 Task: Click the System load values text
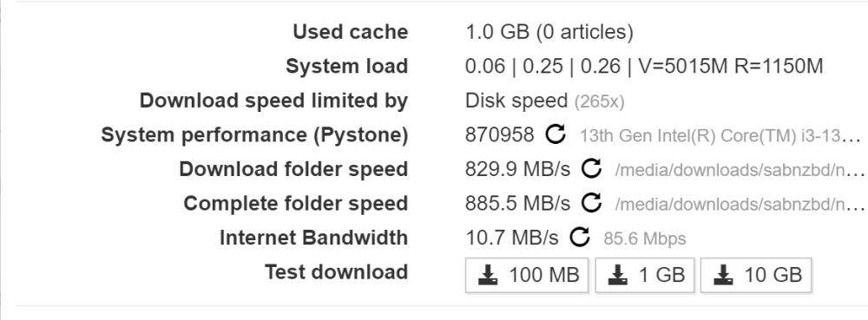click(644, 66)
